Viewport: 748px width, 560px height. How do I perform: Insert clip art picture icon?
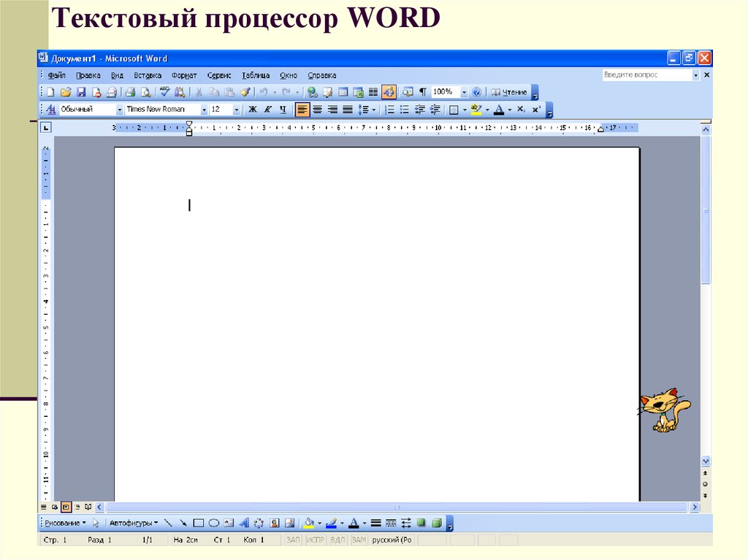(x=275, y=523)
